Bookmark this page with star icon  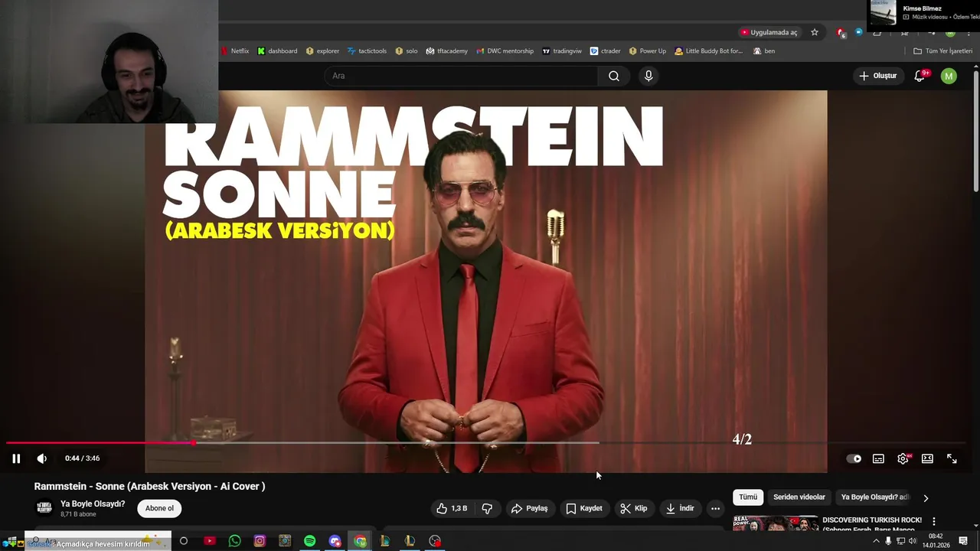(x=815, y=32)
